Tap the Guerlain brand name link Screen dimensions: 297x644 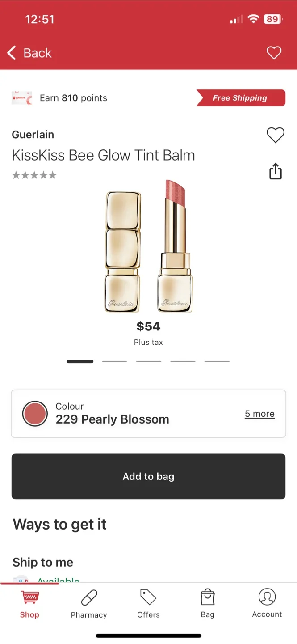coord(33,135)
